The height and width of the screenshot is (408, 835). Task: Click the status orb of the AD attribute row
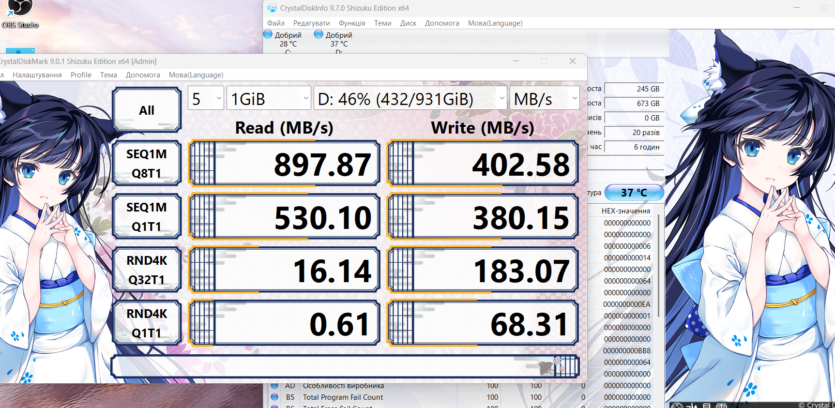pyautogui.click(x=275, y=386)
